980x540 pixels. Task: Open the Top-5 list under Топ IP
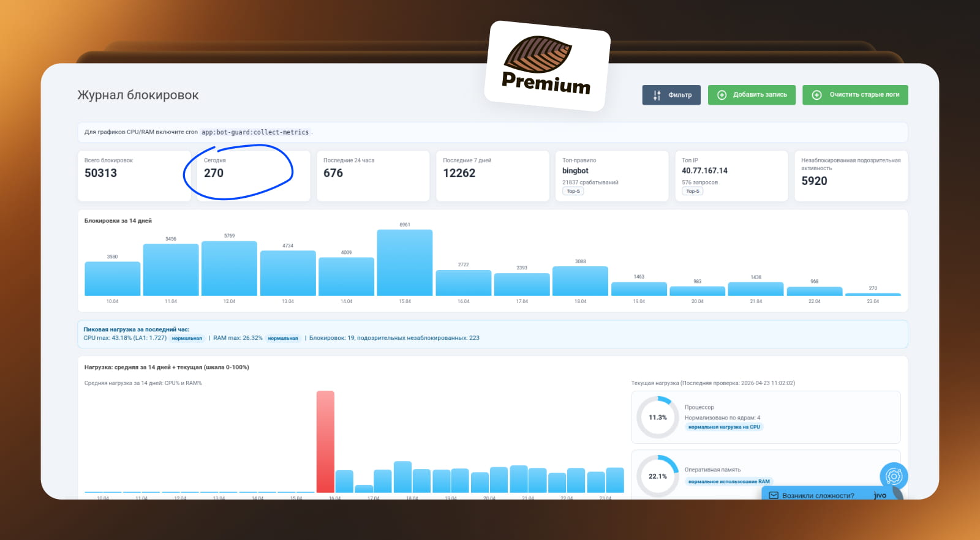click(692, 191)
